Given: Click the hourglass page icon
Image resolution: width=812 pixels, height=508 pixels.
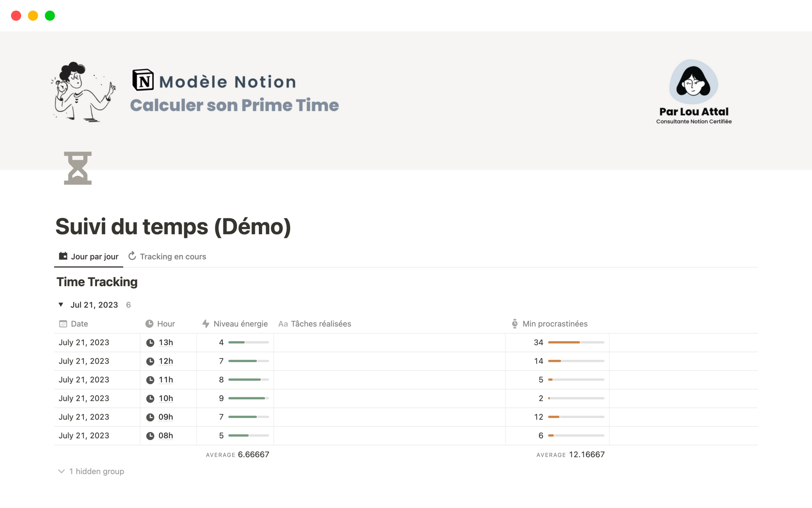Looking at the screenshot, I should click(x=78, y=168).
